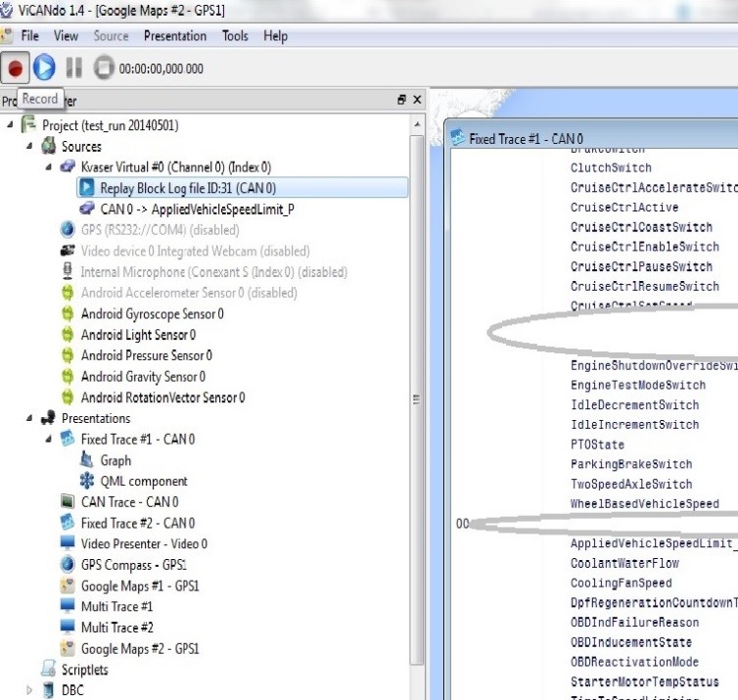738x700 pixels.
Task: Collapse the Fixed Trace #1 - CAN 0 node
Action: [49, 439]
